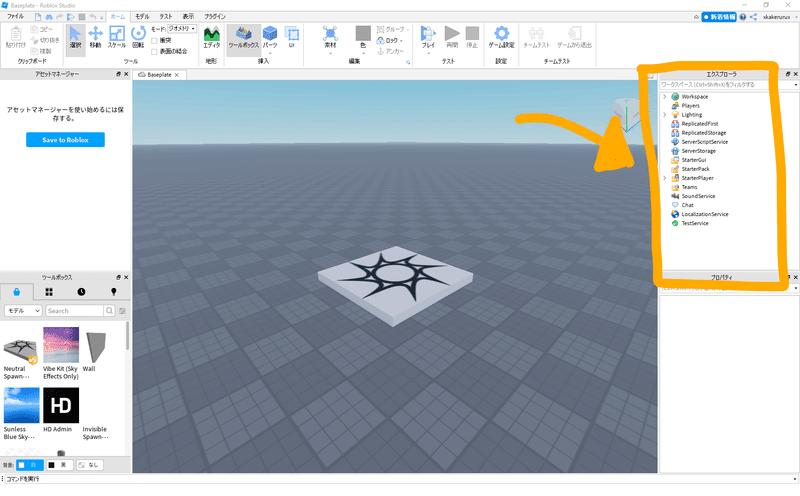The image size is (800, 496).
Task: Set Toolbox background to なし (none)
Action: (x=90, y=465)
